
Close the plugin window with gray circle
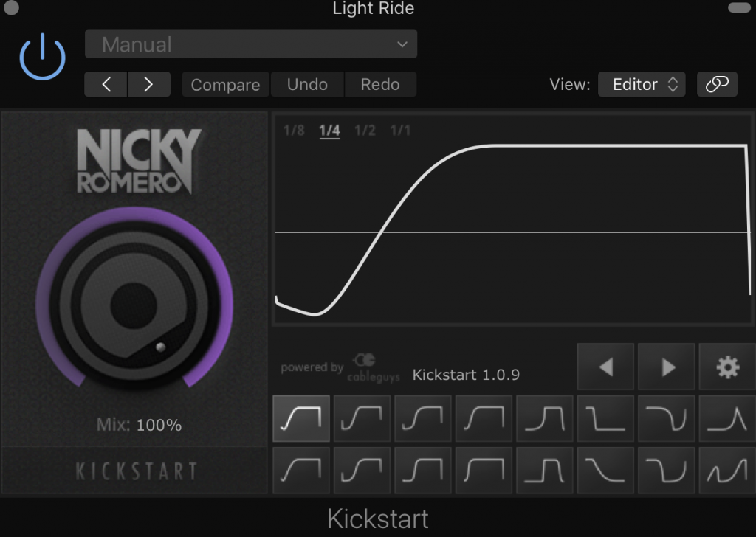coord(11,7)
